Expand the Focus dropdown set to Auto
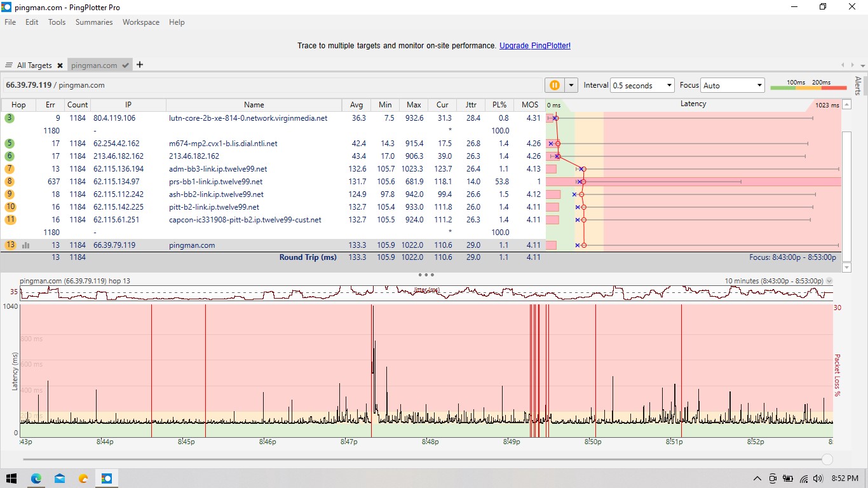The height and width of the screenshot is (488, 868). pyautogui.click(x=733, y=85)
